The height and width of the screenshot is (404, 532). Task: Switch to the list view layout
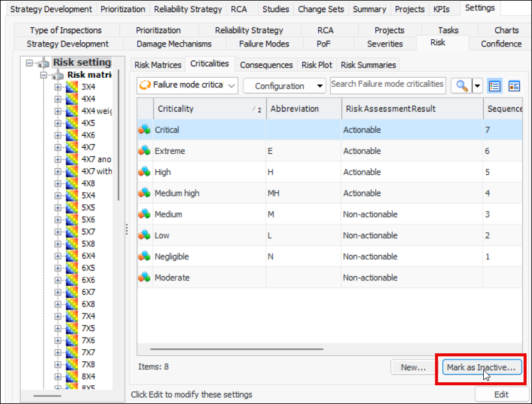pos(495,86)
